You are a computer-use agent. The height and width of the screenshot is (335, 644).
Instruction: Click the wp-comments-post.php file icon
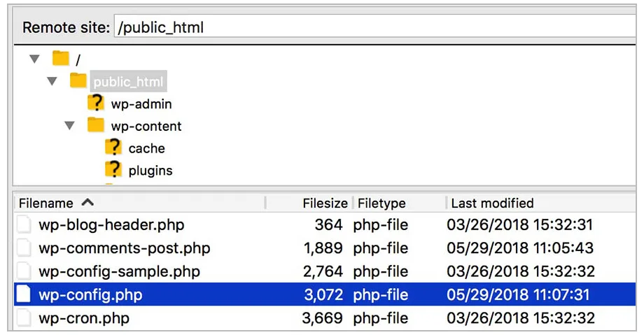(x=24, y=248)
